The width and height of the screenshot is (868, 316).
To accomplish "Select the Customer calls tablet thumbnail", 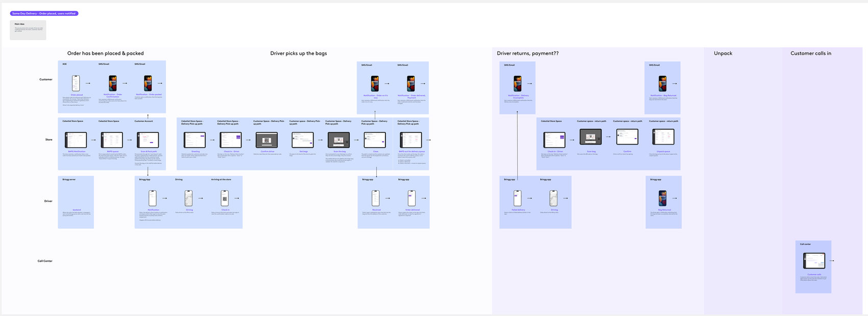I will coord(814,261).
